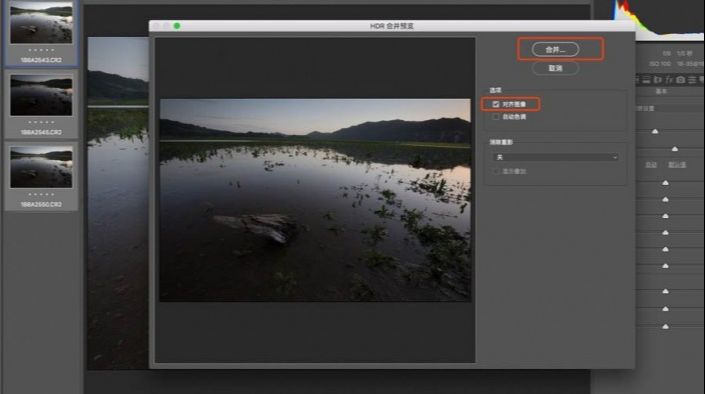Toggle the 显示叠加 show overlay checkbox

click(x=496, y=171)
